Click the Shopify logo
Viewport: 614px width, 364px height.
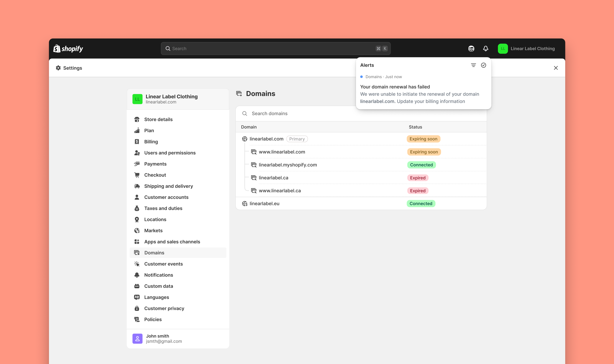[x=68, y=49]
